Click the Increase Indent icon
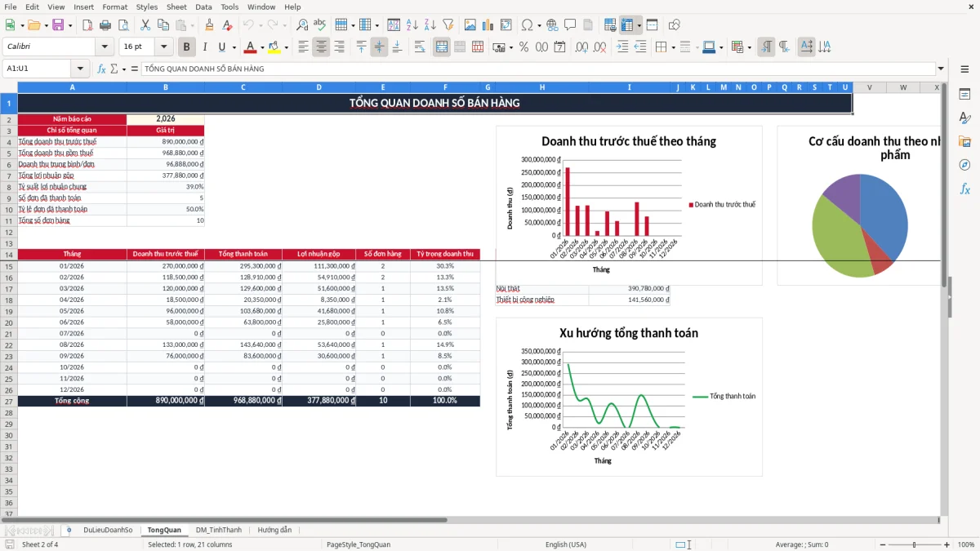The image size is (980, 551). [623, 47]
